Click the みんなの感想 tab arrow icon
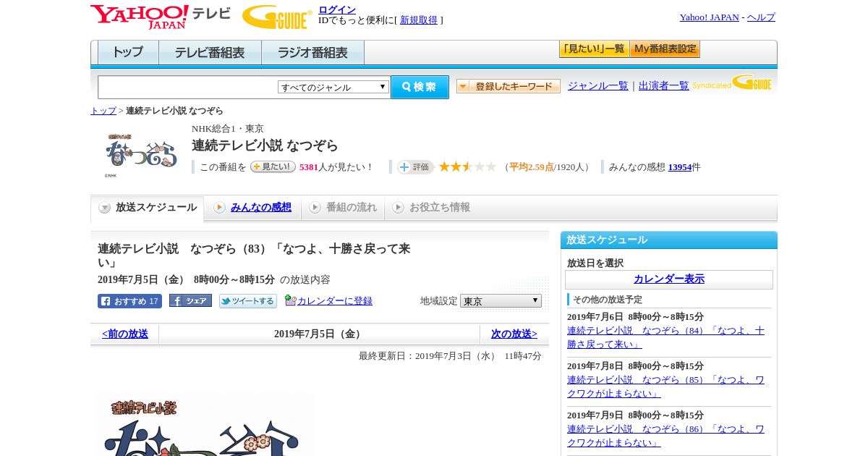The width and height of the screenshot is (868, 456). [220, 208]
